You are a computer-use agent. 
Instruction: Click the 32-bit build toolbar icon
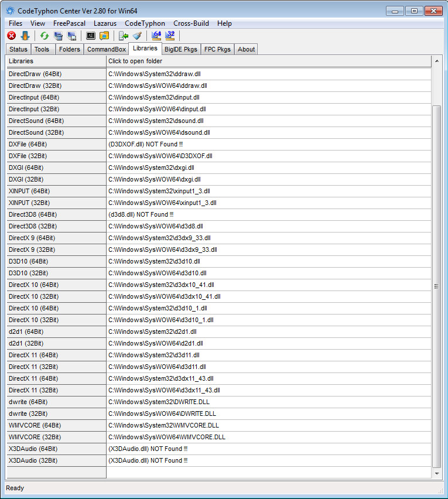tap(170, 36)
